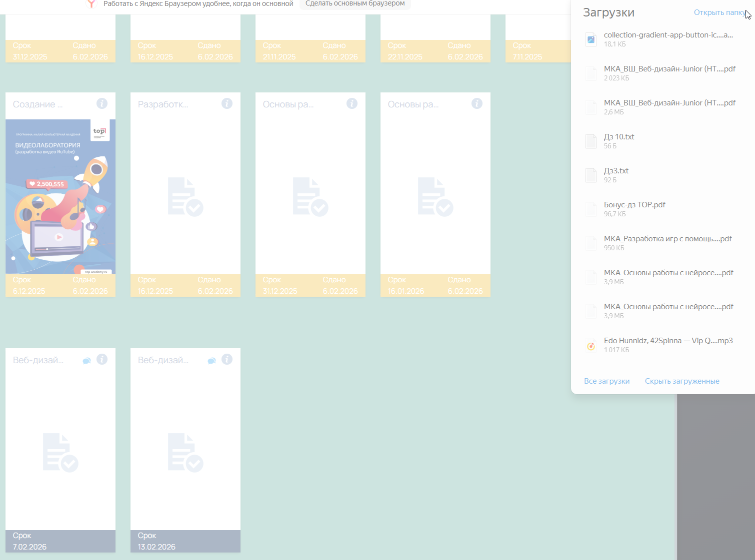Open first МКА_ВШ_Веб-дизайн-Junior pdf name (2 023 КБ)
755x560 pixels.
pyautogui.click(x=669, y=69)
